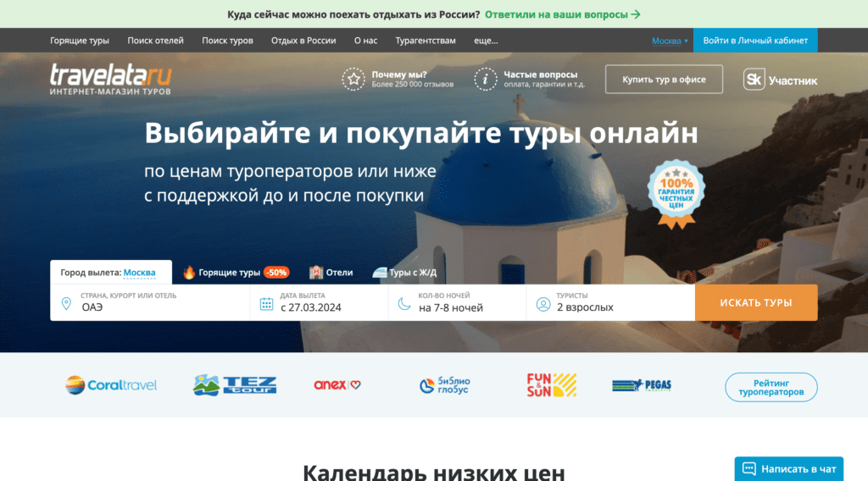Open the Pegas operator logo
This screenshot has width=868, height=481.
coord(642,385)
